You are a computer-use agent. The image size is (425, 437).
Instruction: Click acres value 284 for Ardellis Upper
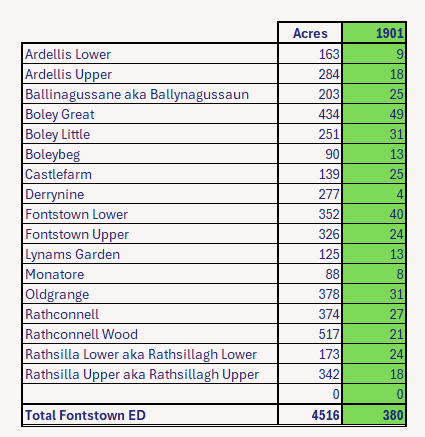(x=310, y=74)
